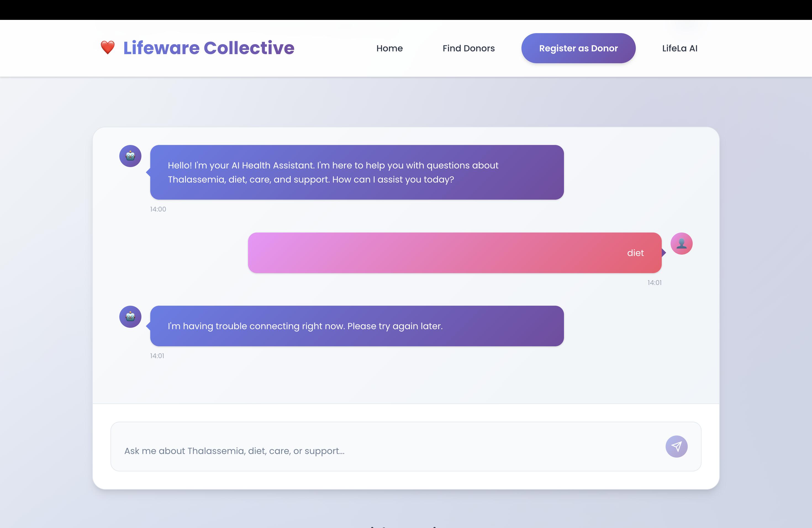Screen dimensions: 812x528
Task: Click the pink user avatar icon
Action: tap(681, 244)
